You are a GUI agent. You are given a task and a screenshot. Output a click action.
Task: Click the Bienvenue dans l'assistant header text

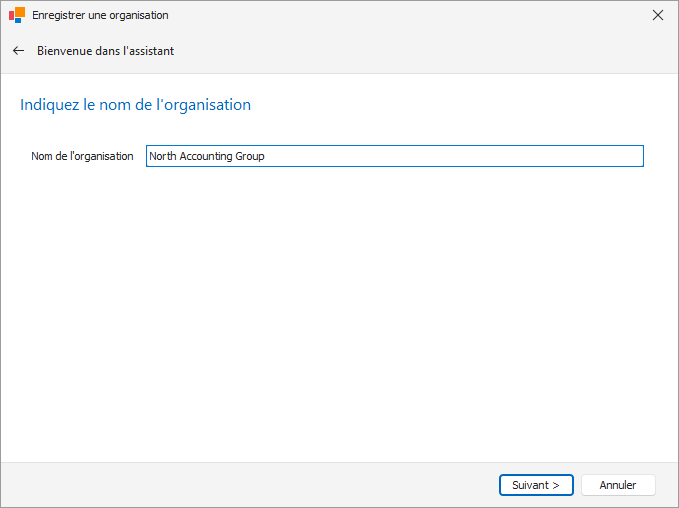coord(106,51)
